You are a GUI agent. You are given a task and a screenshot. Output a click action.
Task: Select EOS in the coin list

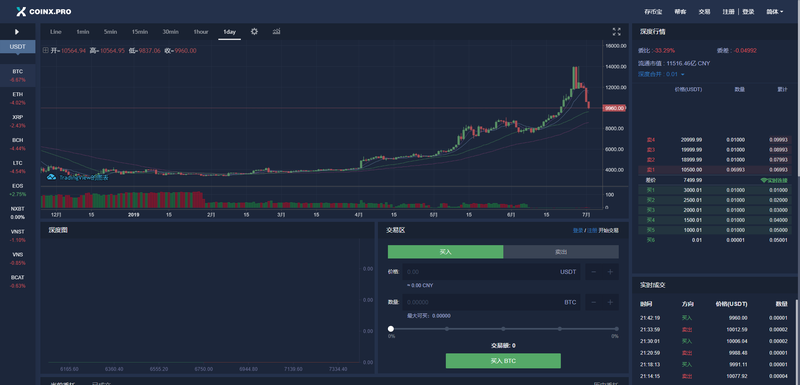tap(17, 190)
